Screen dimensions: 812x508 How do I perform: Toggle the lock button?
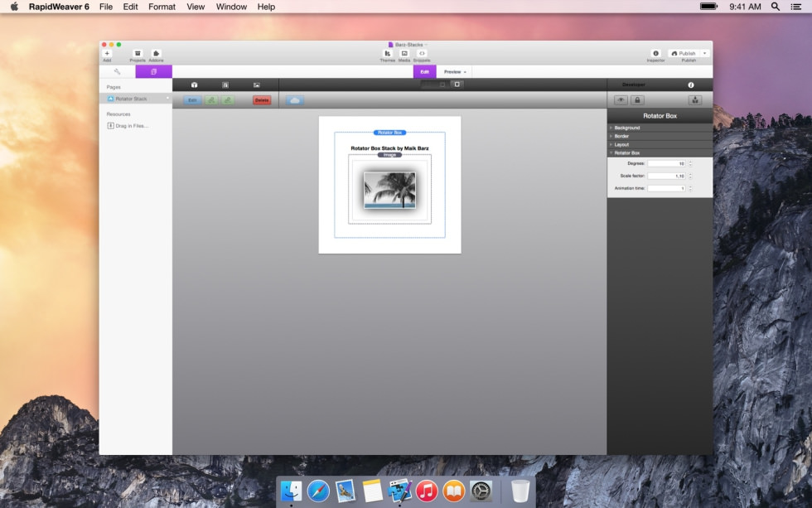[x=637, y=100]
